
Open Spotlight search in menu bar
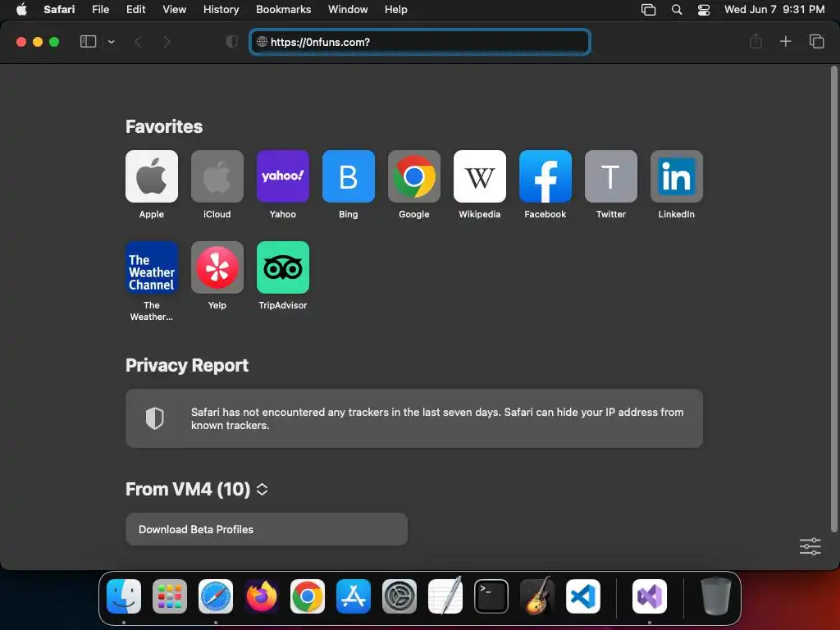(677, 9)
